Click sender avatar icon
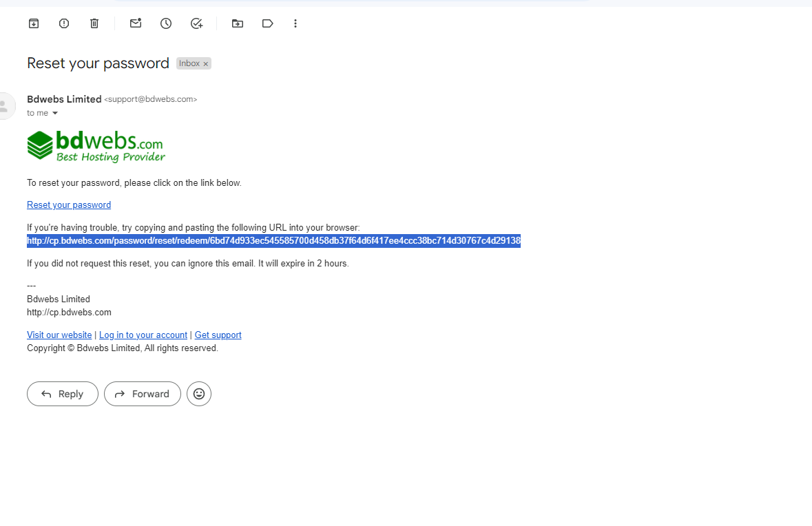The height and width of the screenshot is (526, 812). tap(6, 106)
